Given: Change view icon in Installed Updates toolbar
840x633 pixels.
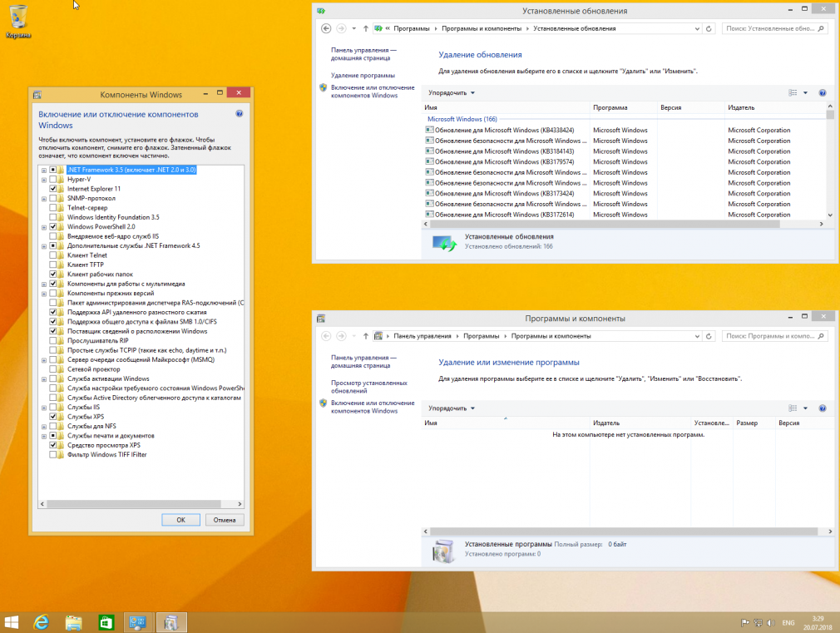Looking at the screenshot, I should point(793,92).
